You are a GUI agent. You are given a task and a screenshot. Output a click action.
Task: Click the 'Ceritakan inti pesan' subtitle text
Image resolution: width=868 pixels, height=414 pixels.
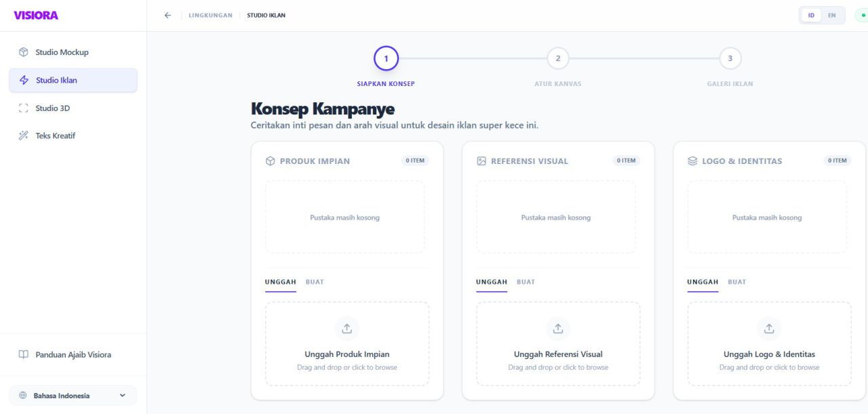(x=395, y=125)
